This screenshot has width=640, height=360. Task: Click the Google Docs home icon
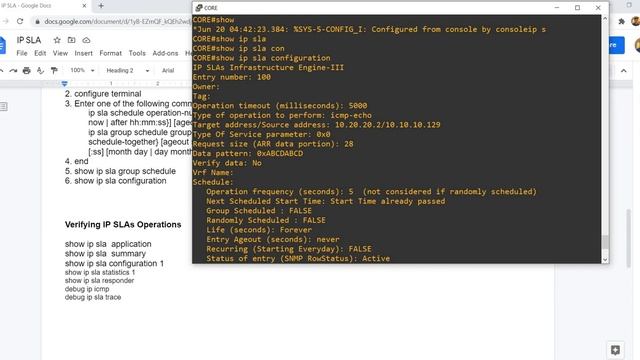click(2, 45)
